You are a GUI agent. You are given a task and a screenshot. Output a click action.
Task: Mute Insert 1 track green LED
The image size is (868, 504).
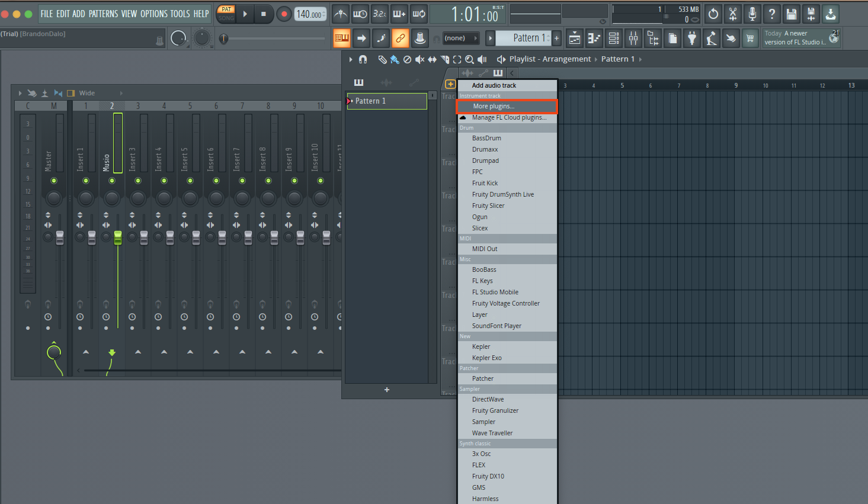point(86,181)
